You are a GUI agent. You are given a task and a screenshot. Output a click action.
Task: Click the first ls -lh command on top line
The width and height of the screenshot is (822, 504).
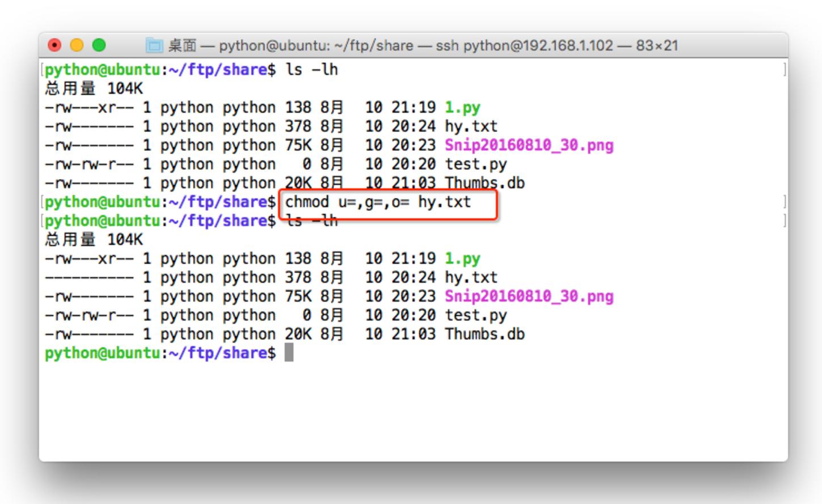[311, 70]
